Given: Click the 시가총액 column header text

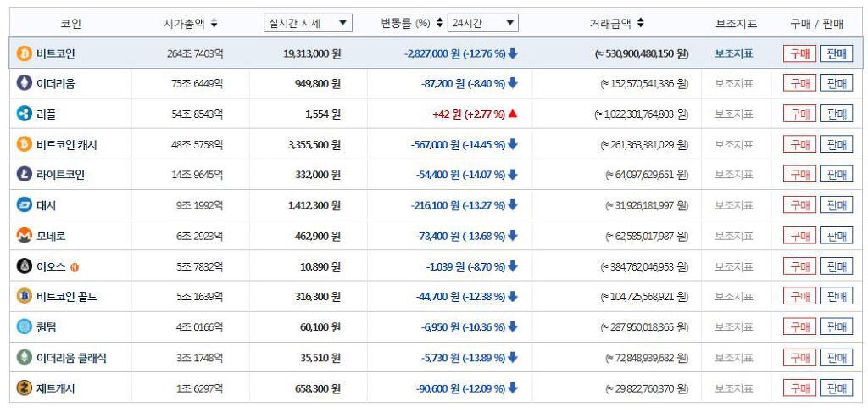Looking at the screenshot, I should [184, 23].
